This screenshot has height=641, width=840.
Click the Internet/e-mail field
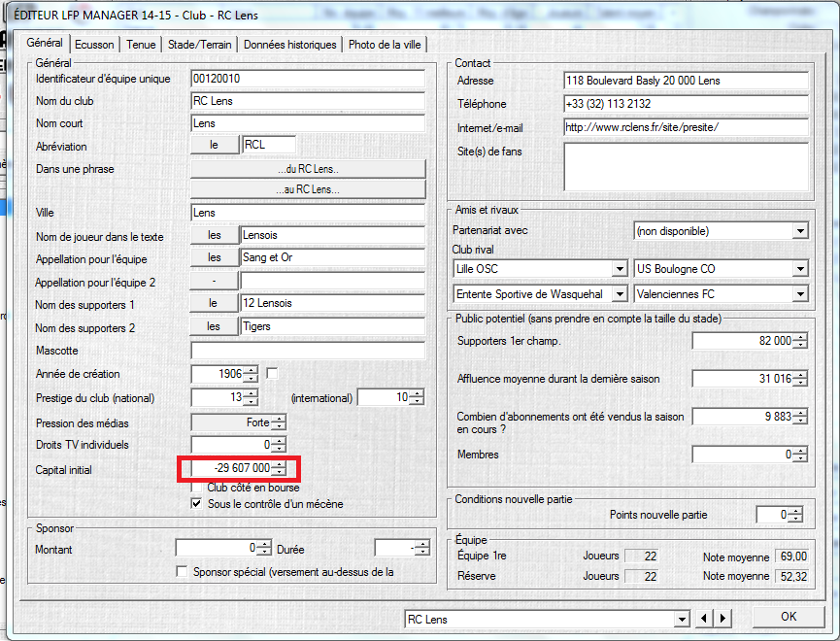[x=687, y=127]
